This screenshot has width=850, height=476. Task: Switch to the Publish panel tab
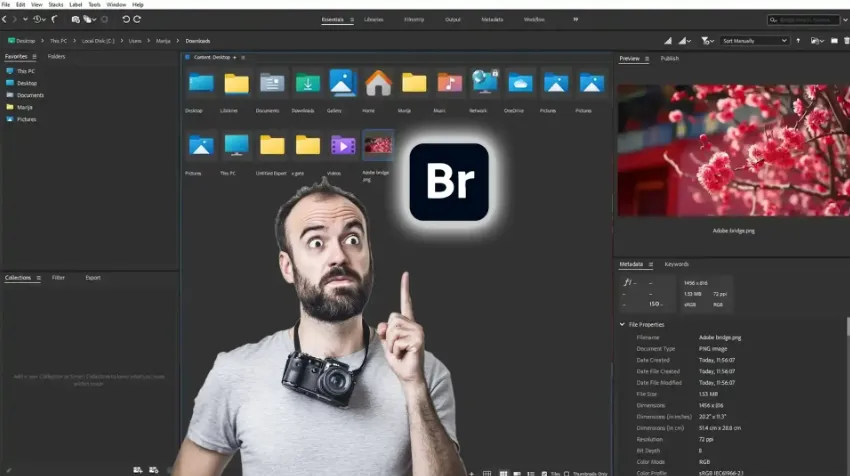tap(669, 59)
